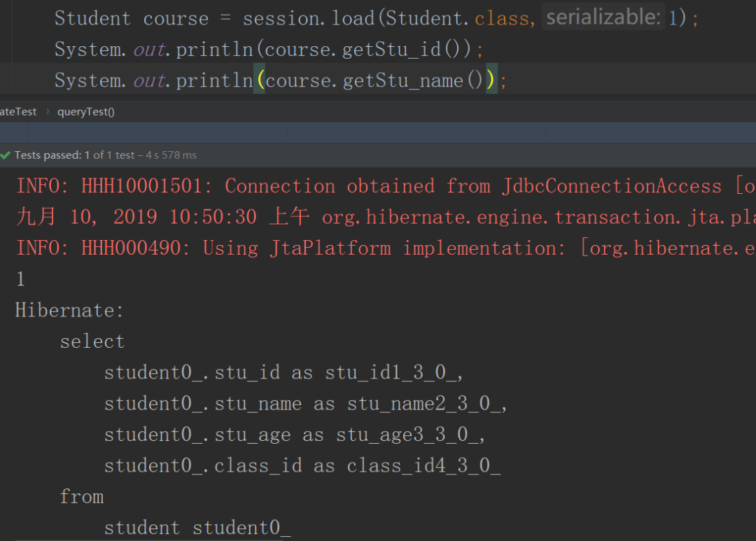Click the HHH10001501 connection log line
The width and height of the screenshot is (756, 541).
(386, 186)
